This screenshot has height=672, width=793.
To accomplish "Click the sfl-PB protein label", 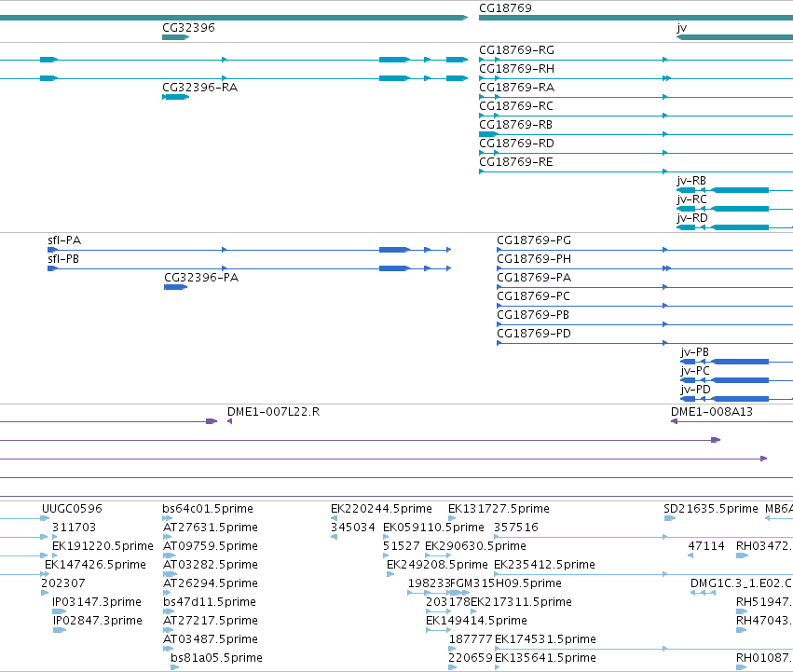I will pos(63,259).
